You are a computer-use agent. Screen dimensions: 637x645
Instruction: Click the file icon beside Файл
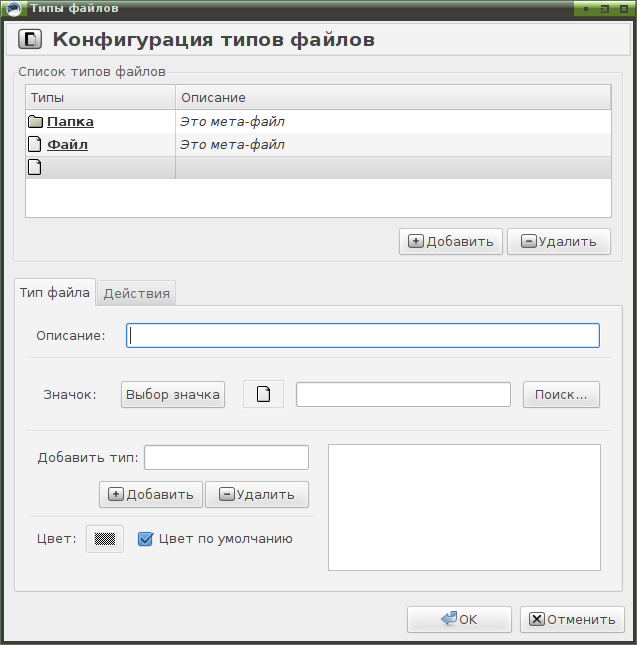coord(35,144)
